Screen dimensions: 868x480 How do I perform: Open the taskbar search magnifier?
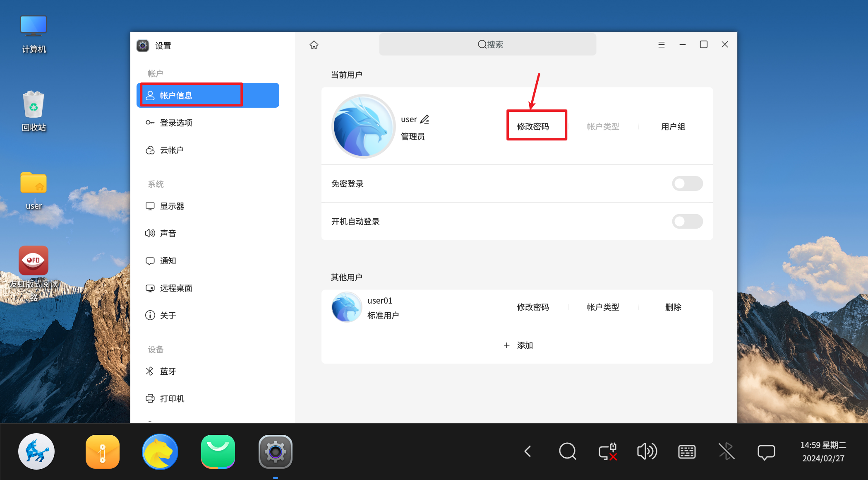[x=567, y=451]
